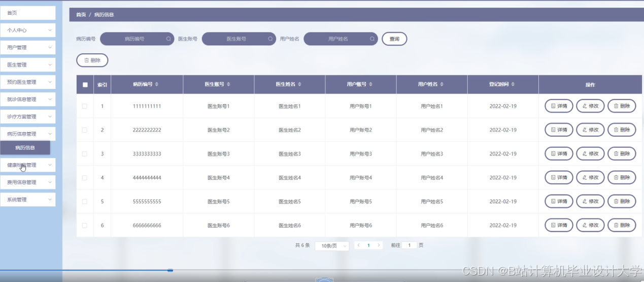Viewport: 644px width, 282px height.
Task: Click cell 医生姓名3 in table
Action: point(290,154)
